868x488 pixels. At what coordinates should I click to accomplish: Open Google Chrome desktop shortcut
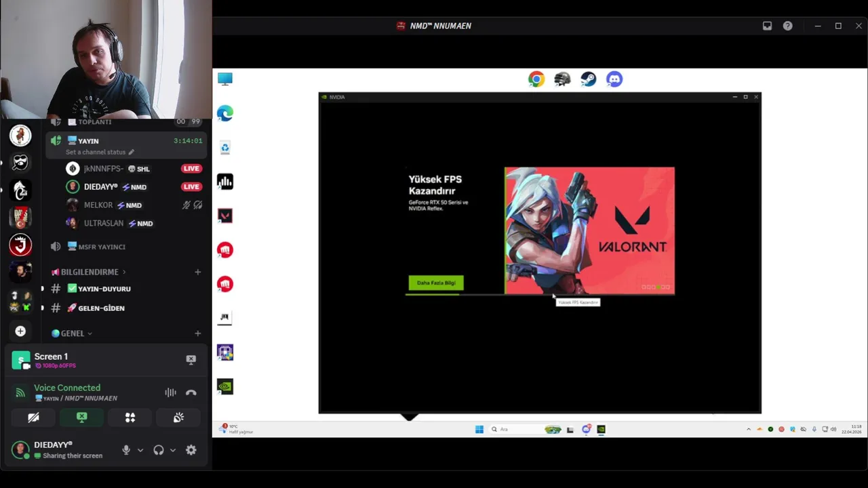click(x=536, y=79)
